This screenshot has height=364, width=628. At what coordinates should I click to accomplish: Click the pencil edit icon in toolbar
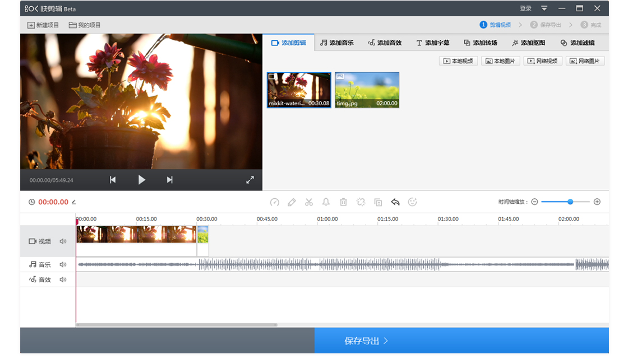[292, 202]
